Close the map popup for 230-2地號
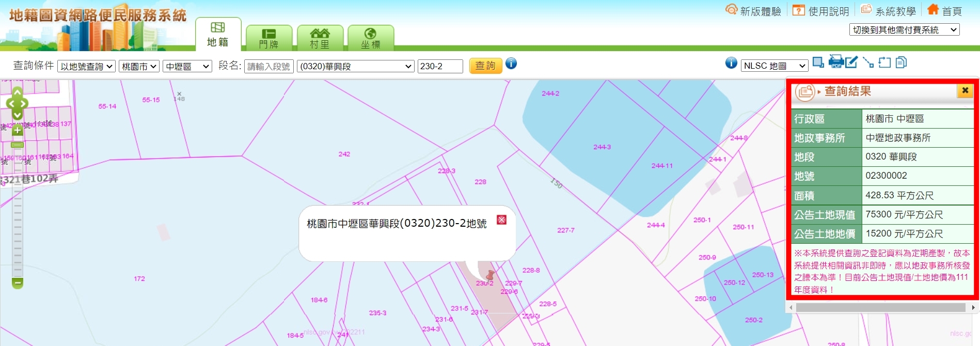 click(x=501, y=220)
